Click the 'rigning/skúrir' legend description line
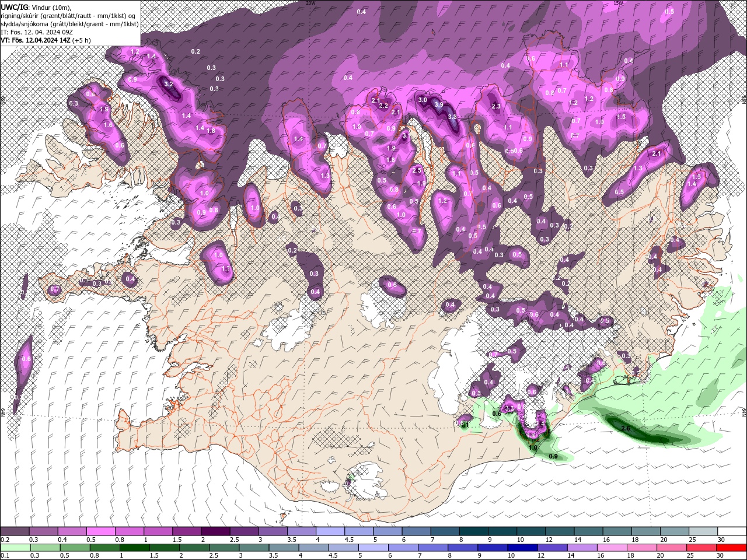 point(69,15)
